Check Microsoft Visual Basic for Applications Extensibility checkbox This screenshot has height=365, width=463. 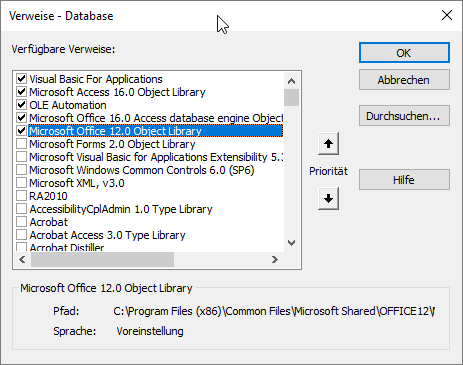click(22, 157)
